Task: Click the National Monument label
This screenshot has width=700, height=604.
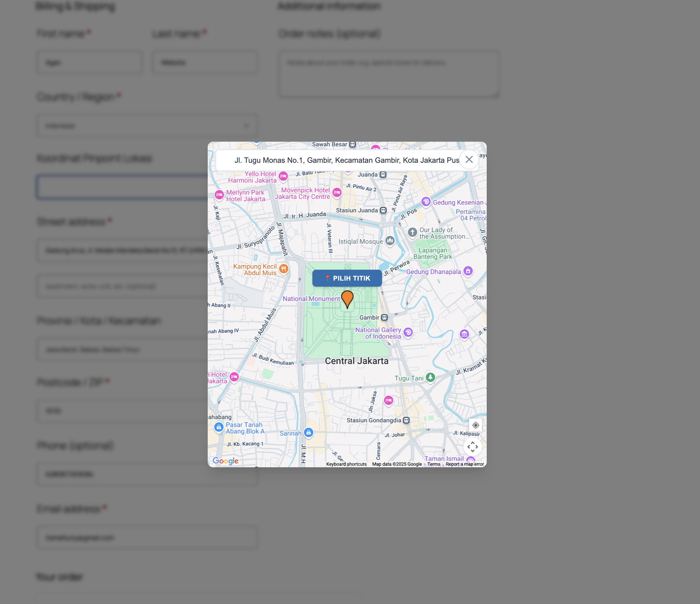Action: (311, 299)
